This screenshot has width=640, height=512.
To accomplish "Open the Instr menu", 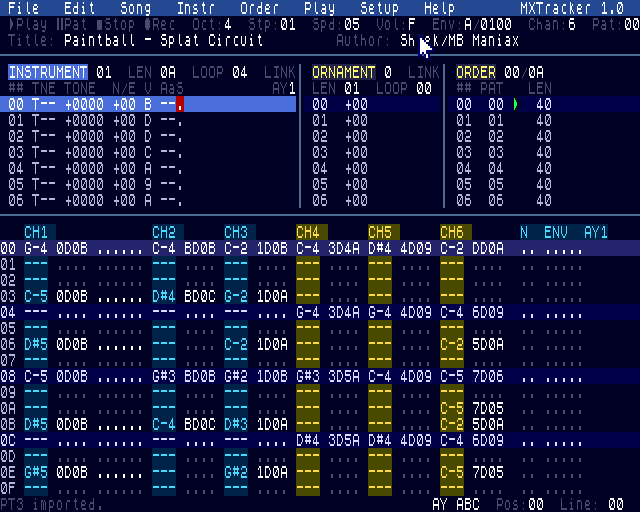I will click(196, 8).
